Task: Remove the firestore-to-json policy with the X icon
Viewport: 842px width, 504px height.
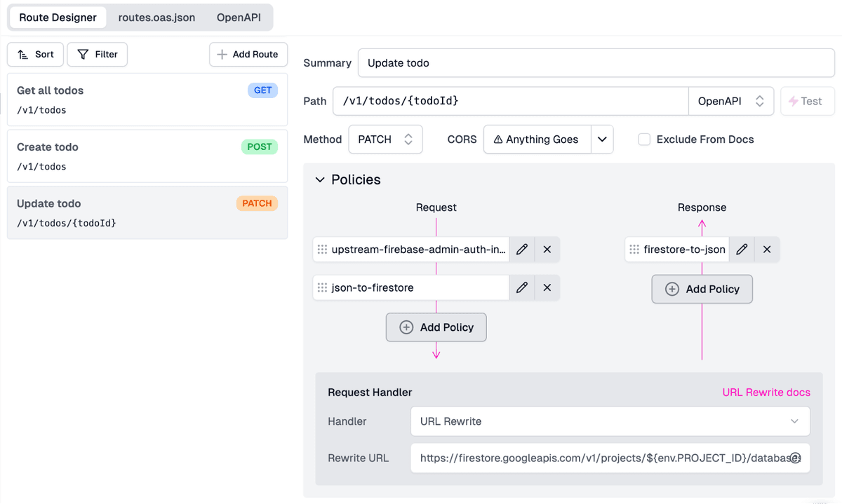Action: click(766, 249)
